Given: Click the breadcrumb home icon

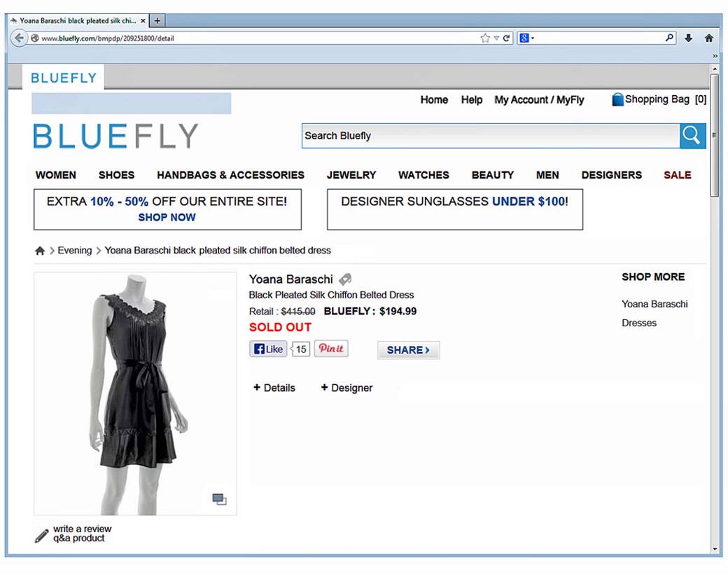Looking at the screenshot, I should [40, 251].
